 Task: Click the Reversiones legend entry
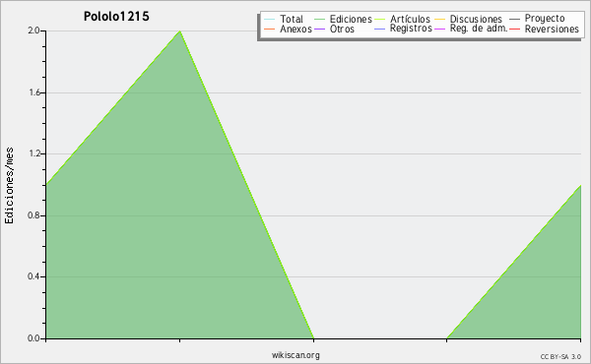(544, 29)
